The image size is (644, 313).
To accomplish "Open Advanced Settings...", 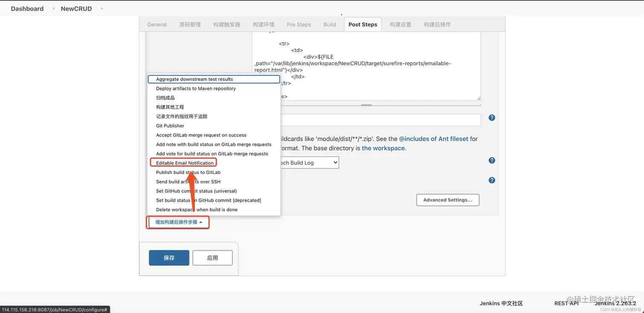I will (448, 200).
